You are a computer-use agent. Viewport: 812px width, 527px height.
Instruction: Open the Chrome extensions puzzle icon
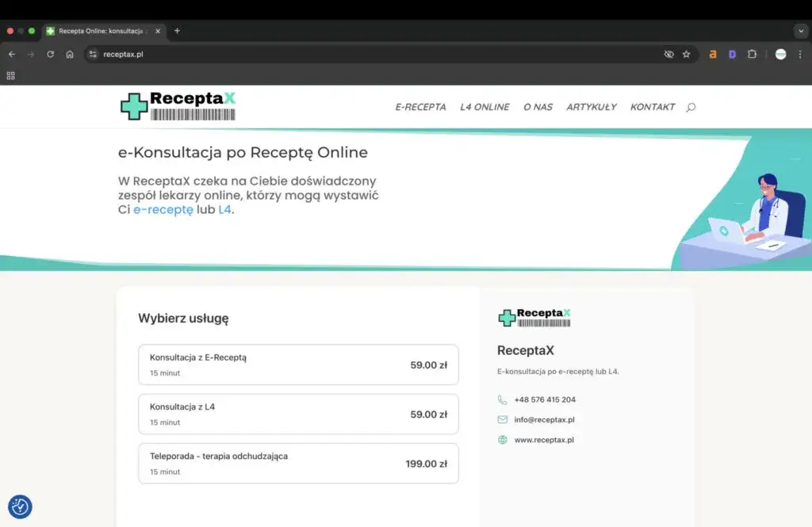[752, 54]
